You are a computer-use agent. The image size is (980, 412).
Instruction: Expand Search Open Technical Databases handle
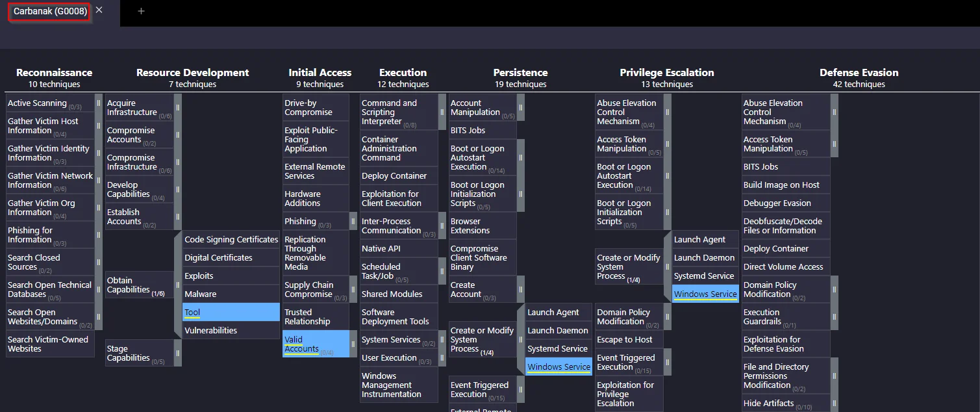(99, 290)
